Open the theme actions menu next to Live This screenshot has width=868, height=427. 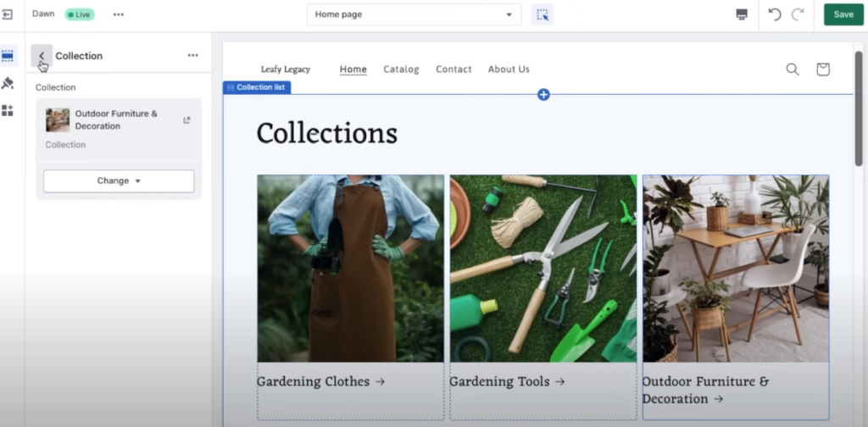coord(118,14)
